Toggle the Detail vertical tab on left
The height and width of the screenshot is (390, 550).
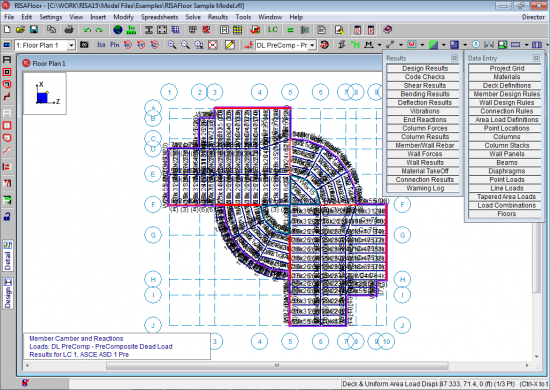coord(8,256)
